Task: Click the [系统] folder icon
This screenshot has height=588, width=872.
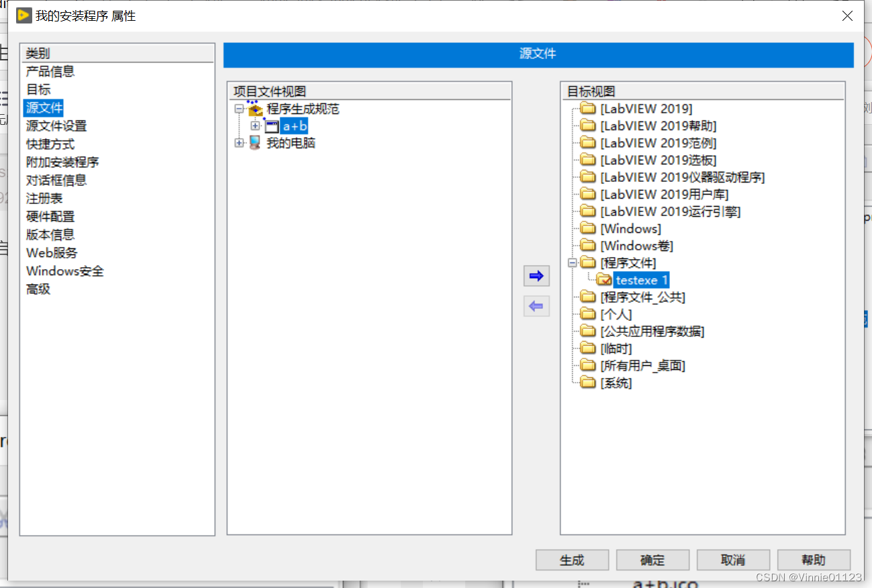Action: tap(588, 383)
